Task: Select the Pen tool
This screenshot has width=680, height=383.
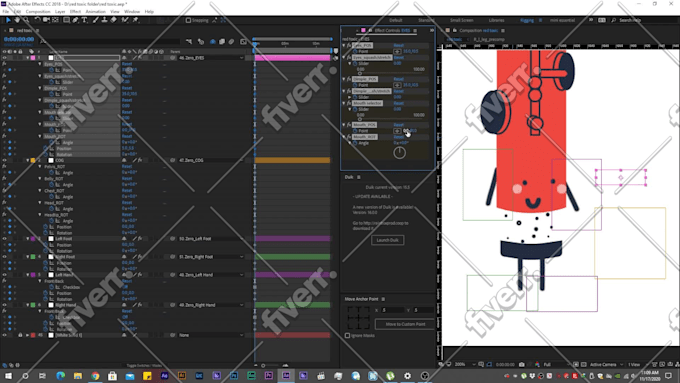Action: (75, 20)
